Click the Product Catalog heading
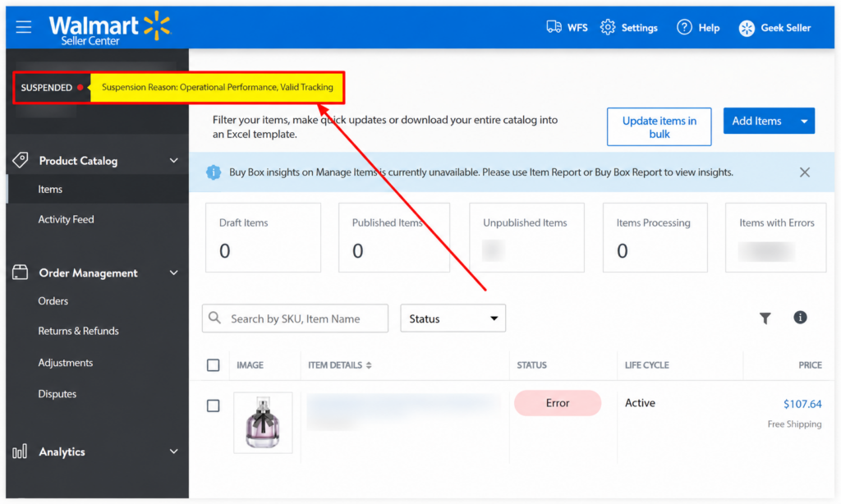Image resolution: width=841 pixels, height=504 pixels. click(x=78, y=161)
